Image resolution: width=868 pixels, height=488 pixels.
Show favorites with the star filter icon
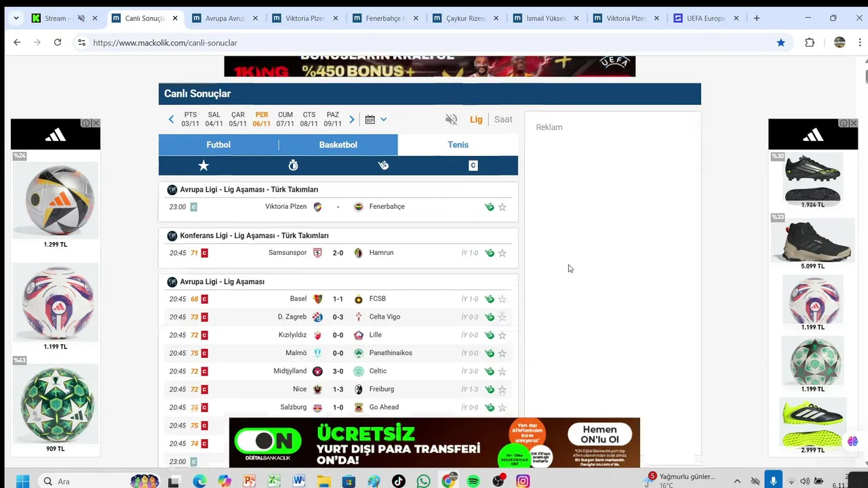pos(203,165)
